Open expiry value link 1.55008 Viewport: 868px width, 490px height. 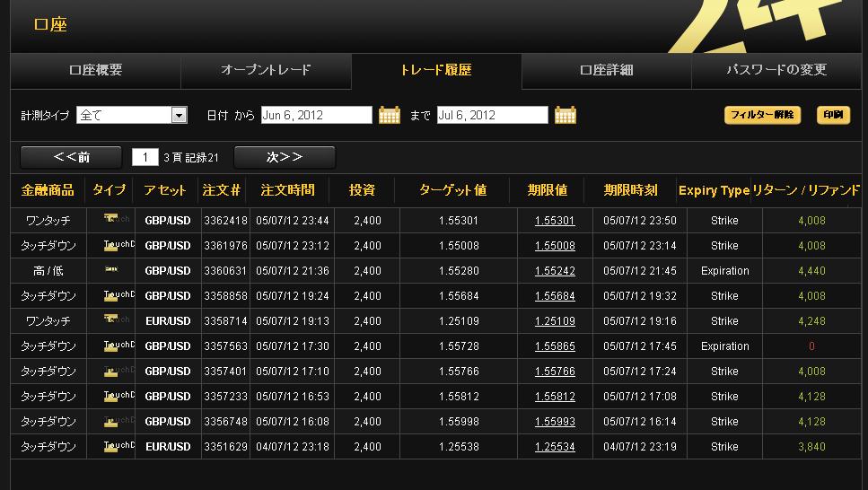pyautogui.click(x=555, y=245)
